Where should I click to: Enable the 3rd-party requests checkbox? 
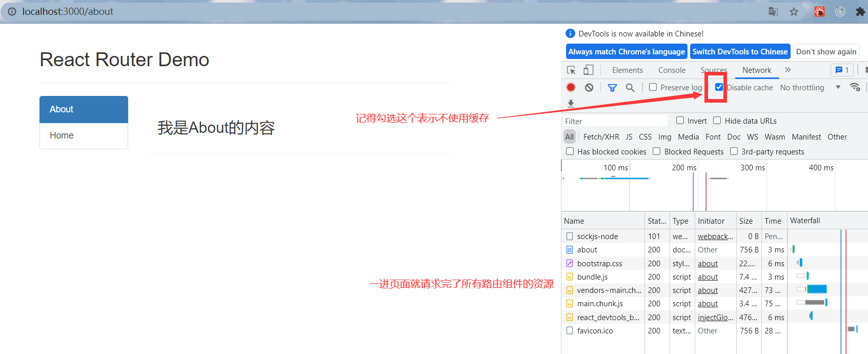click(734, 151)
